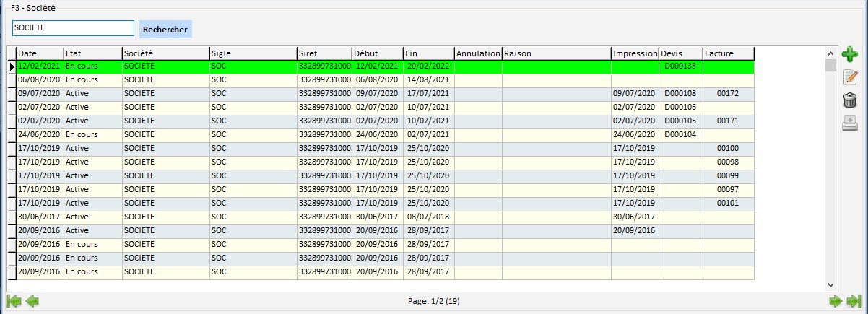Click the scrollbar up arrow
The image size is (868, 314).
(830, 53)
